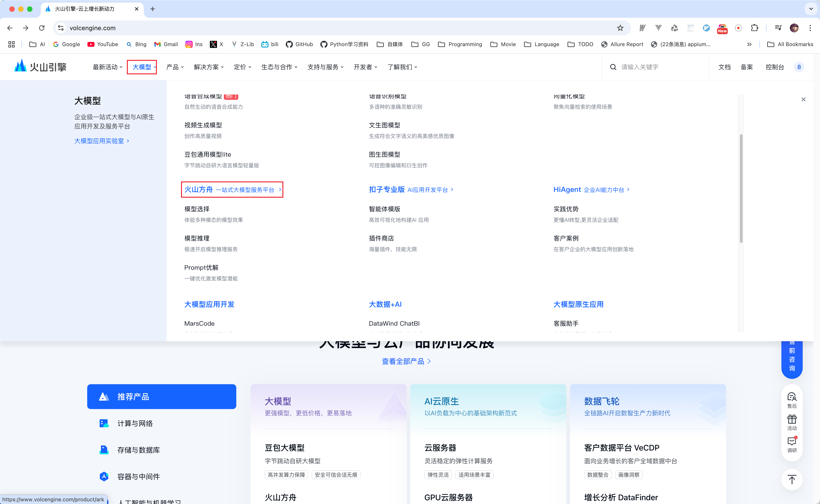Open Chrome three-dot menu
The height and width of the screenshot is (504, 820).
pos(810,28)
